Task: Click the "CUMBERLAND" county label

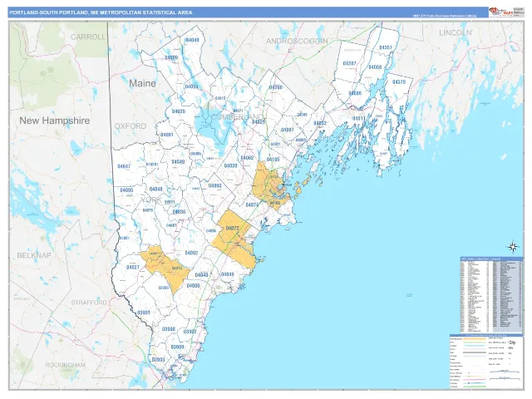Action: coord(239,116)
